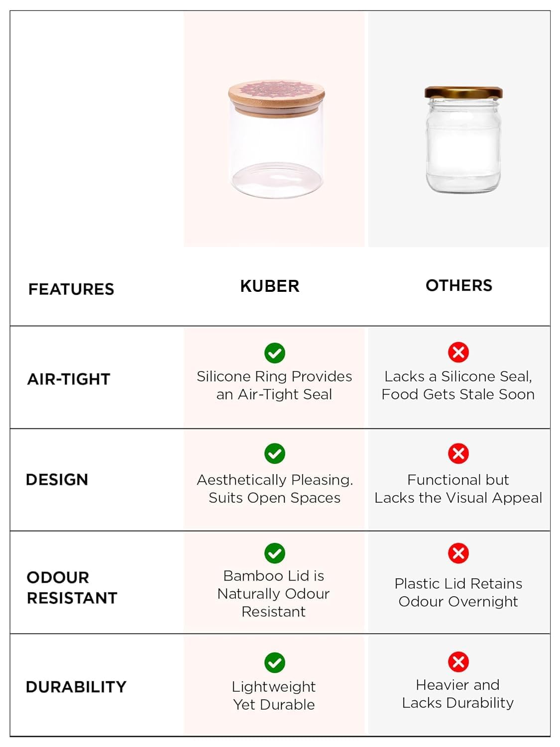Click the OTHERS column heading
Image resolution: width=560 pixels, height=747 pixels.
click(x=458, y=285)
